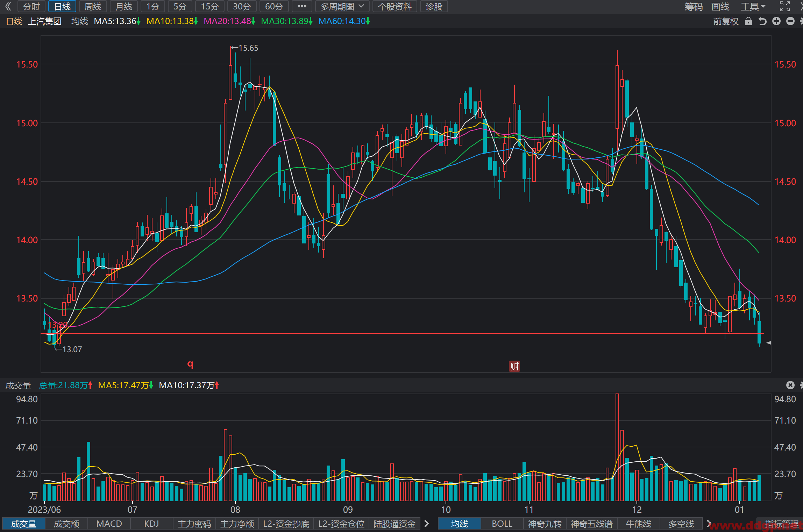Screen dimensions: 803x532
Task: Click the 财 marker on the chart
Action: coord(514,366)
